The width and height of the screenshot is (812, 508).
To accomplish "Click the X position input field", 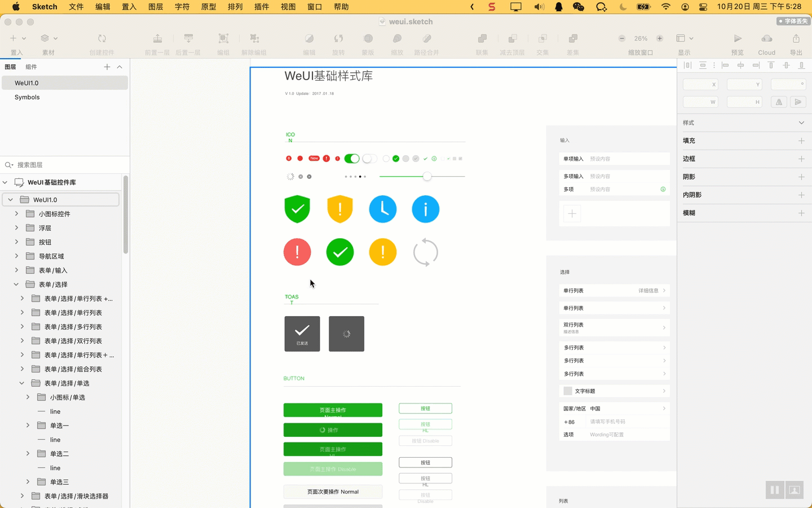I will pyautogui.click(x=700, y=85).
